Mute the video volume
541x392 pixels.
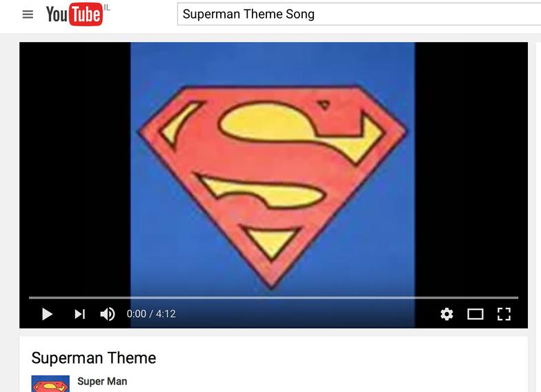coord(108,314)
